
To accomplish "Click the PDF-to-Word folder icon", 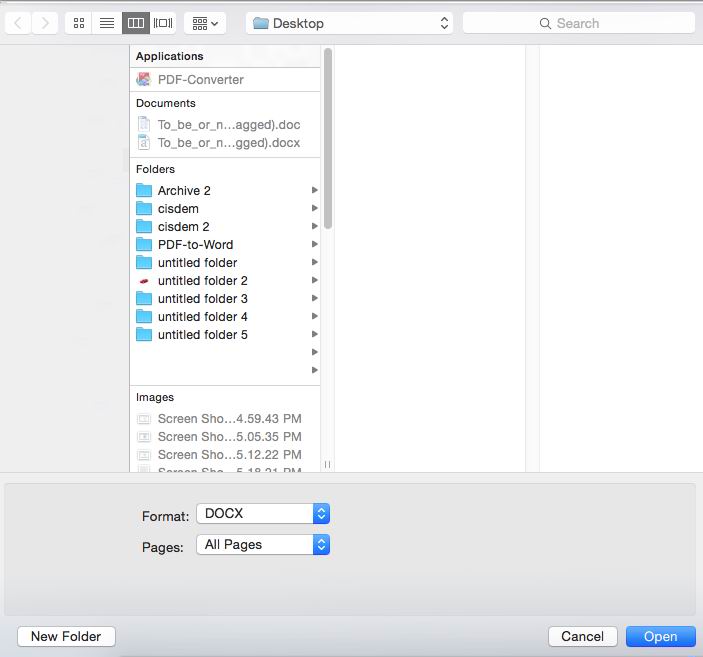I will 144,244.
